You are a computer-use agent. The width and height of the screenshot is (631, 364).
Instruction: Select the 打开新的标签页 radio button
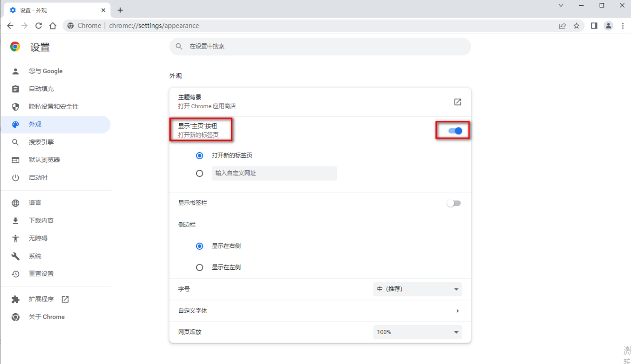click(x=200, y=155)
